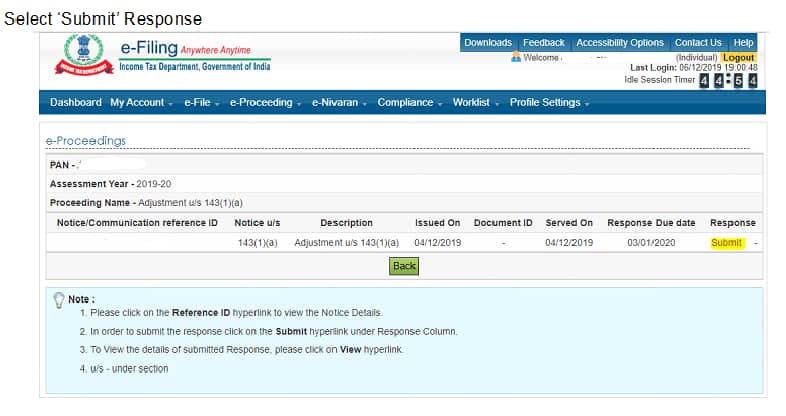Screen dimensions: 786x416
Task: Expand the Profile Settings menu
Action: pos(548,102)
